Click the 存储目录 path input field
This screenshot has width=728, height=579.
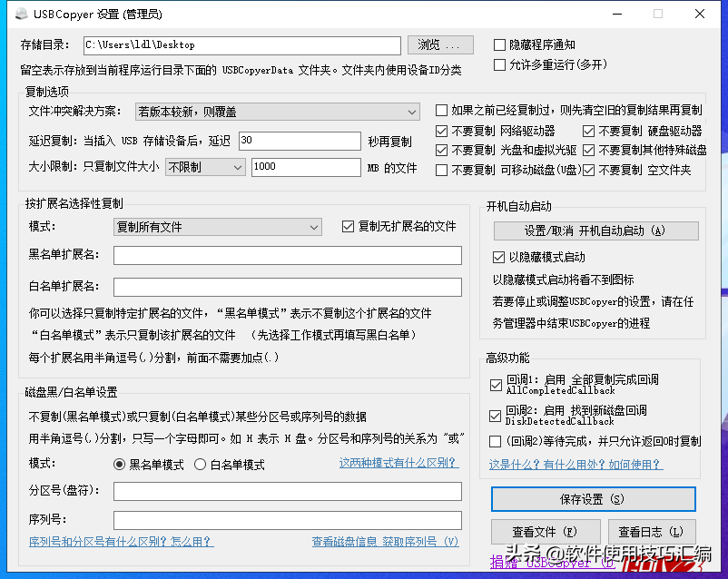pyautogui.click(x=241, y=45)
